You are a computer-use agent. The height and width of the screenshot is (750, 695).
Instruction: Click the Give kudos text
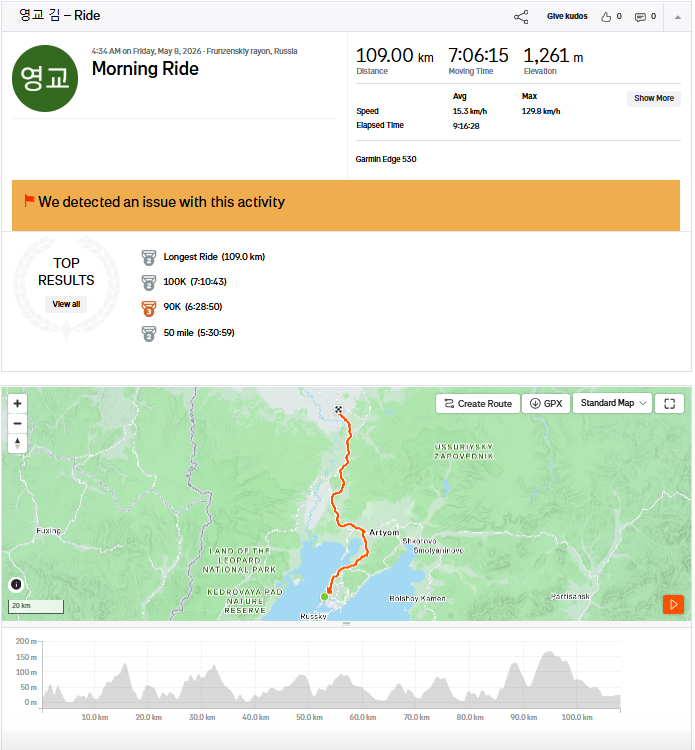click(x=567, y=16)
